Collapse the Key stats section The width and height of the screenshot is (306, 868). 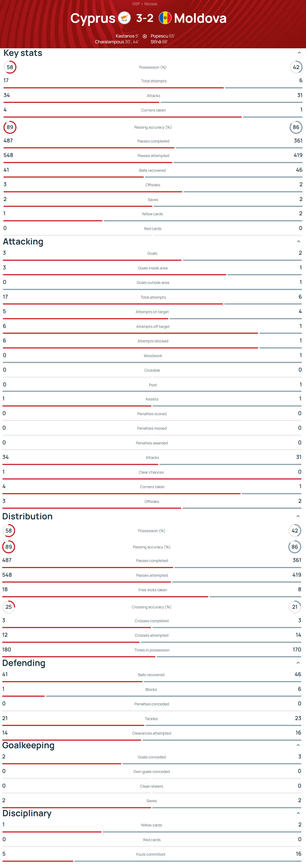299,53
